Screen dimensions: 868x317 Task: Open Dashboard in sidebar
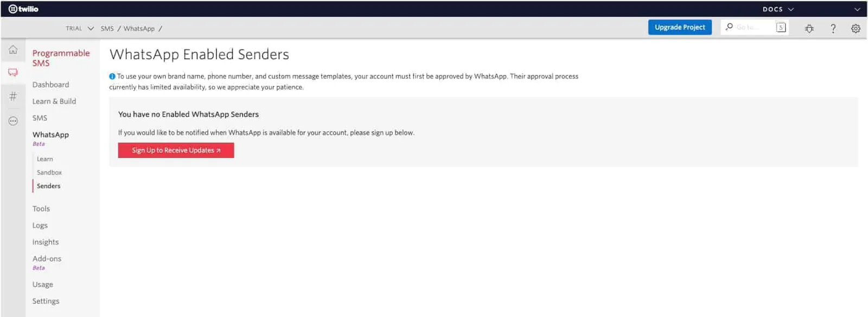(50, 85)
